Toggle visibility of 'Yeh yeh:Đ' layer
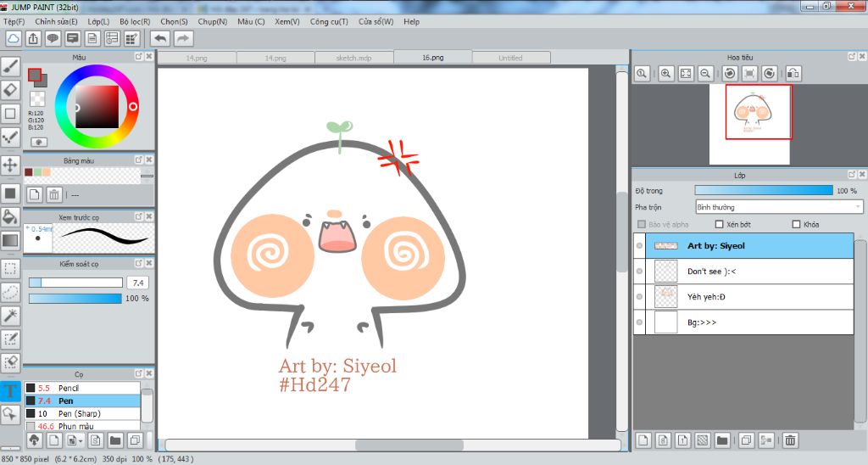This screenshot has height=465, width=868. 640,296
